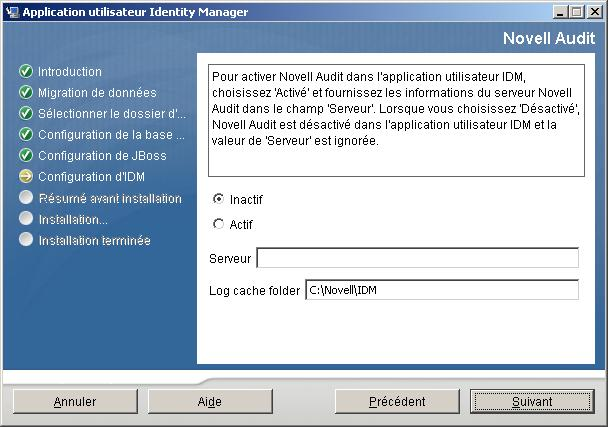The height and width of the screenshot is (427, 608).
Task: Go back with Précédent button
Action: point(397,401)
